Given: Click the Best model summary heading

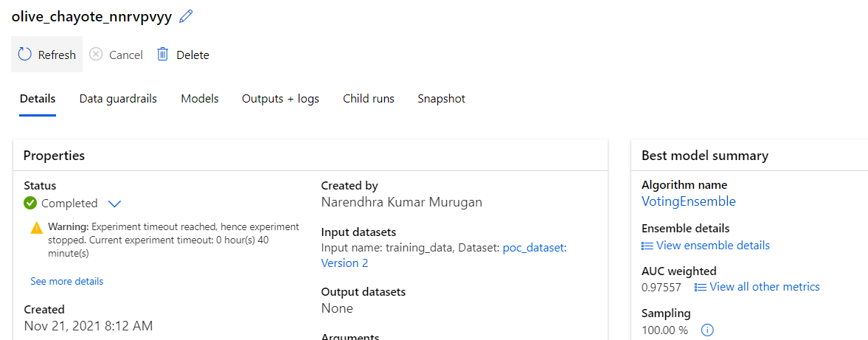Looking at the screenshot, I should [705, 156].
